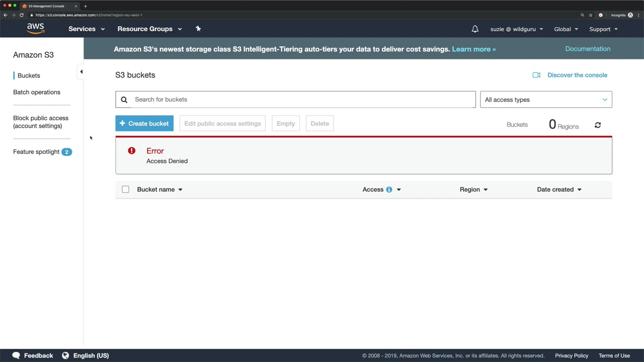Image resolution: width=644 pixels, height=362 pixels.
Task: Click the Empty bucket button
Action: click(286, 124)
